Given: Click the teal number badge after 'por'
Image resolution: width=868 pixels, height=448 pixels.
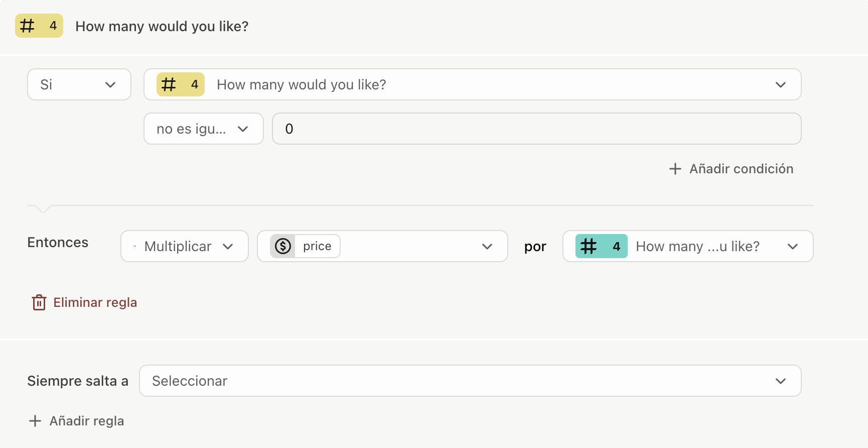Looking at the screenshot, I should pyautogui.click(x=601, y=246).
